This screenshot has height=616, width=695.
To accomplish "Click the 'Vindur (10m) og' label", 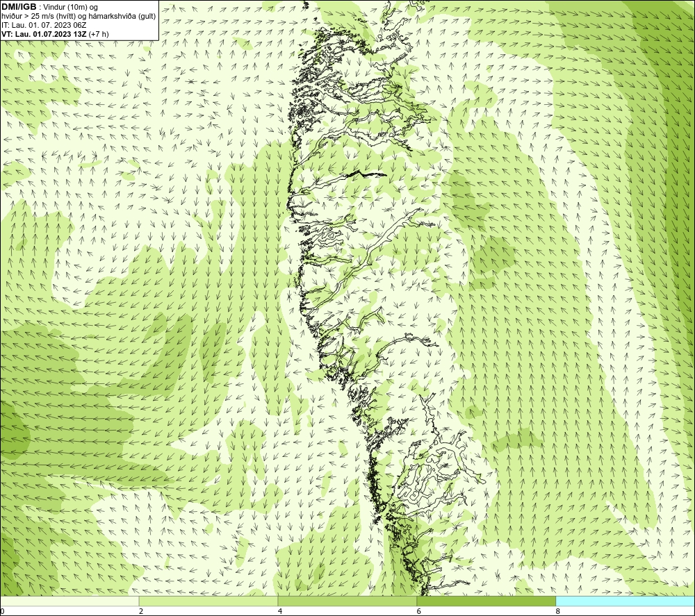I will point(70,8).
